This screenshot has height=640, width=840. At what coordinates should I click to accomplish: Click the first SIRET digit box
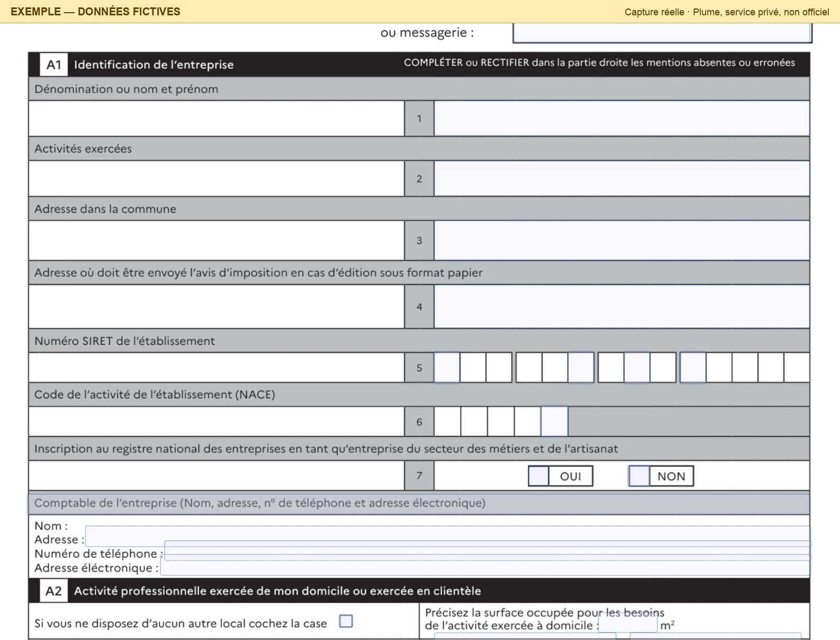[447, 368]
